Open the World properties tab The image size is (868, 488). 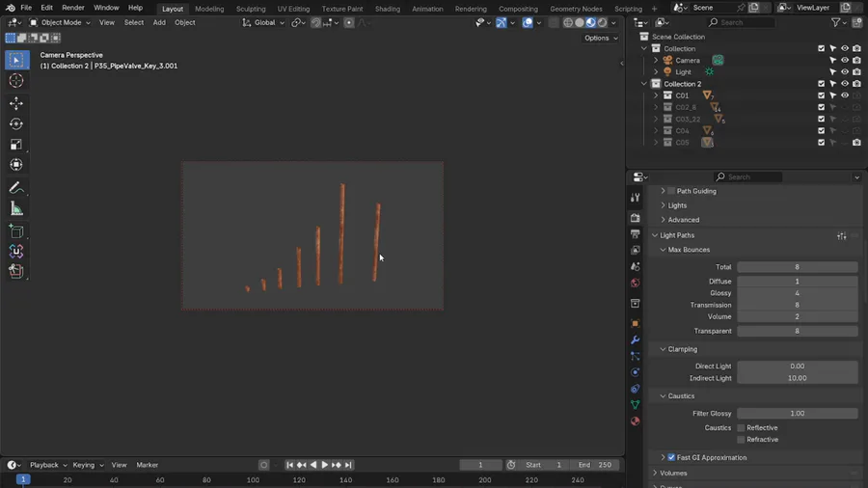click(635, 283)
